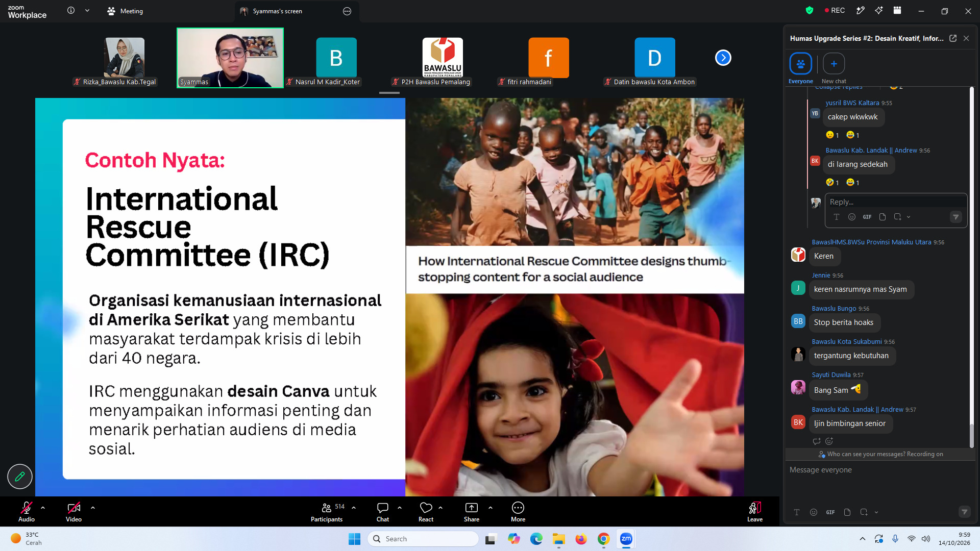Click the taskbar Search box

click(x=423, y=539)
